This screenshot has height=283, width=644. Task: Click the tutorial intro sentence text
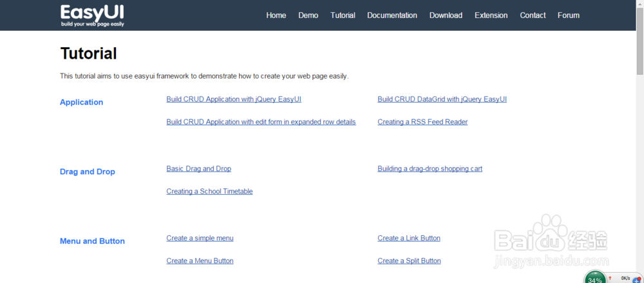pos(204,77)
